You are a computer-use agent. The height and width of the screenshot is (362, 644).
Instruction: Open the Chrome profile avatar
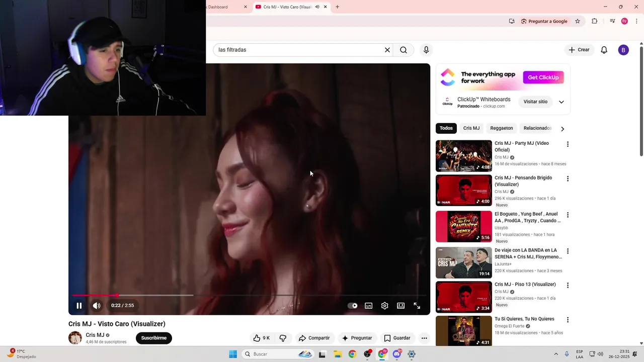tap(624, 21)
